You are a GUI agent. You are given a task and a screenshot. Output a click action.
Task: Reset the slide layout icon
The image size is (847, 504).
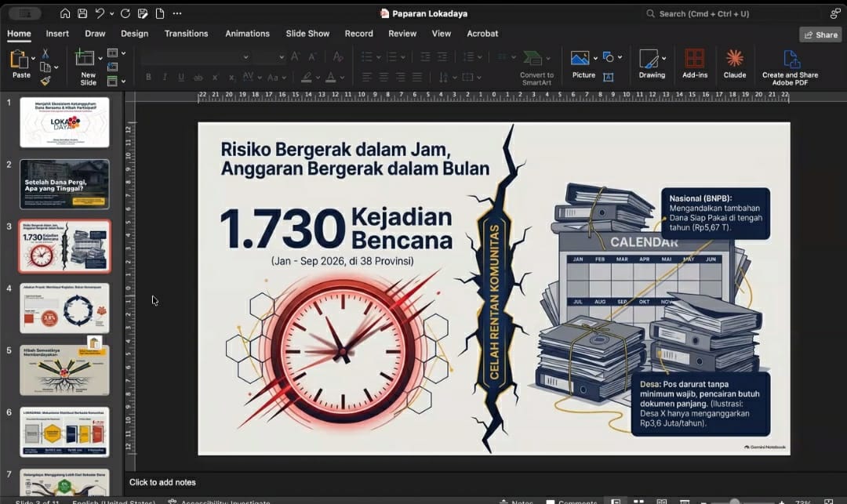(x=112, y=67)
